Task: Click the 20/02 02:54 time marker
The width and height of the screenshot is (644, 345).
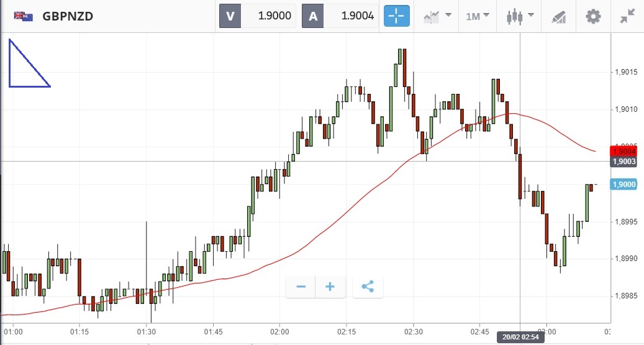Action: [519, 336]
